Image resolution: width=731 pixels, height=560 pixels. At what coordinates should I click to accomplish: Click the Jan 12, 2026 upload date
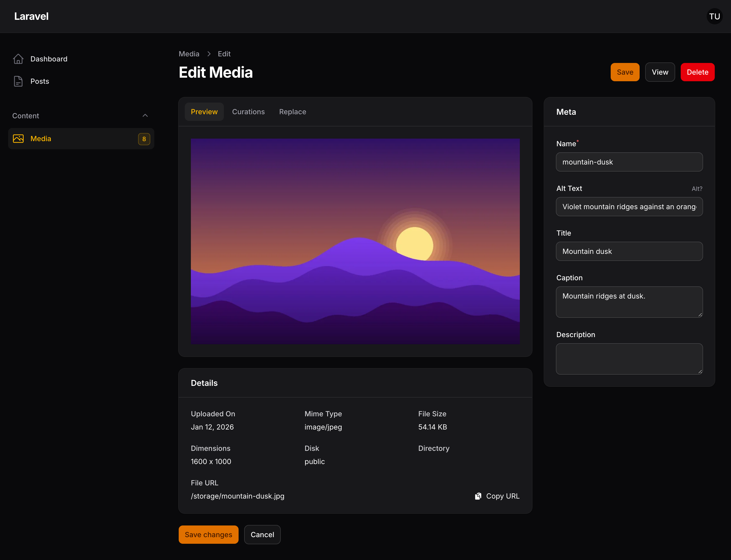click(212, 427)
